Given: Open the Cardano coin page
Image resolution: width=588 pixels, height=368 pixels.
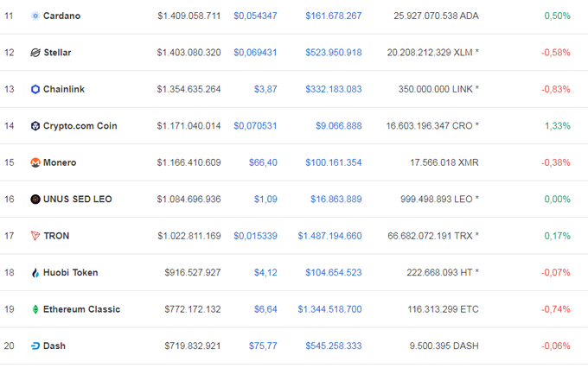Looking at the screenshot, I should tap(62, 16).
